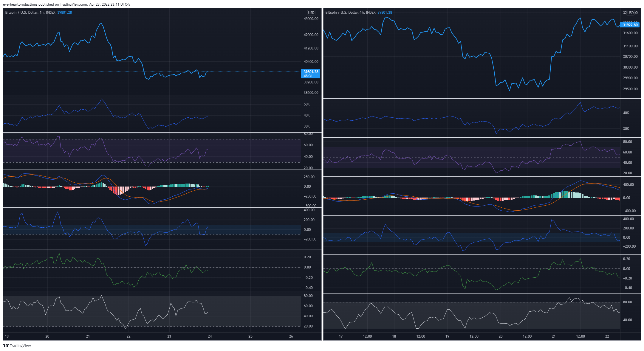Screen dimensions: 644x351
Task: Select date 18 on right time axis
Action: point(394,336)
